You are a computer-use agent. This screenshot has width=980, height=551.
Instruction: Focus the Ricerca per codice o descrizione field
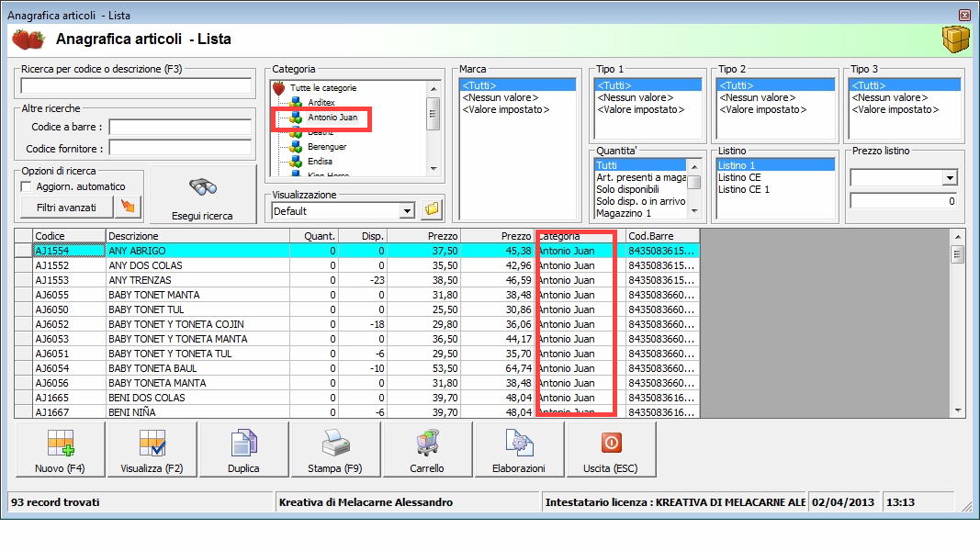[136, 85]
